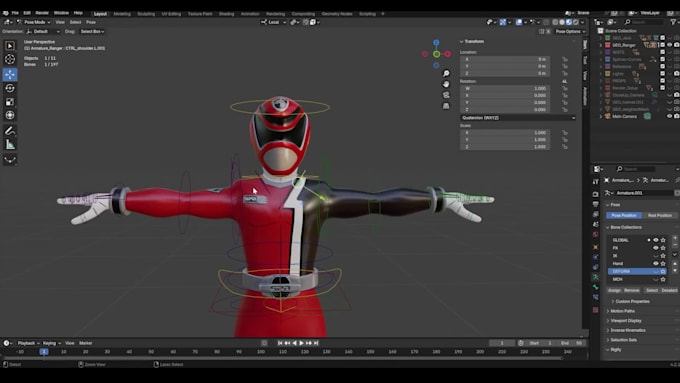Show the hidden IK bone collection

(x=656, y=256)
